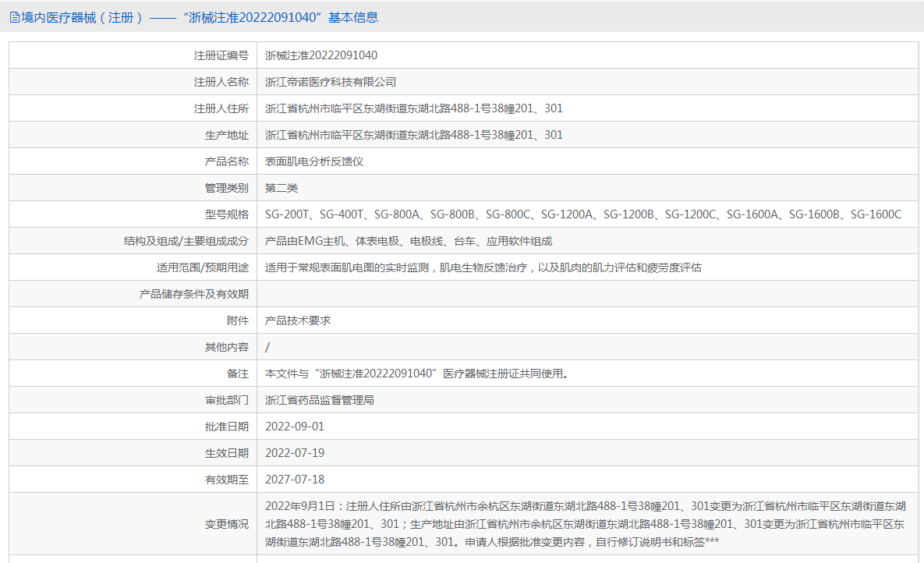Click the label '生产地址'
Image resolution: width=924 pixels, height=563 pixels.
click(227, 135)
